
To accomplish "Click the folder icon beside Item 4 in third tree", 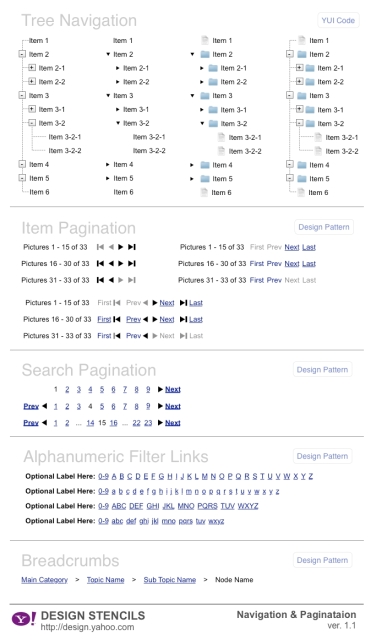I will click(x=205, y=165).
